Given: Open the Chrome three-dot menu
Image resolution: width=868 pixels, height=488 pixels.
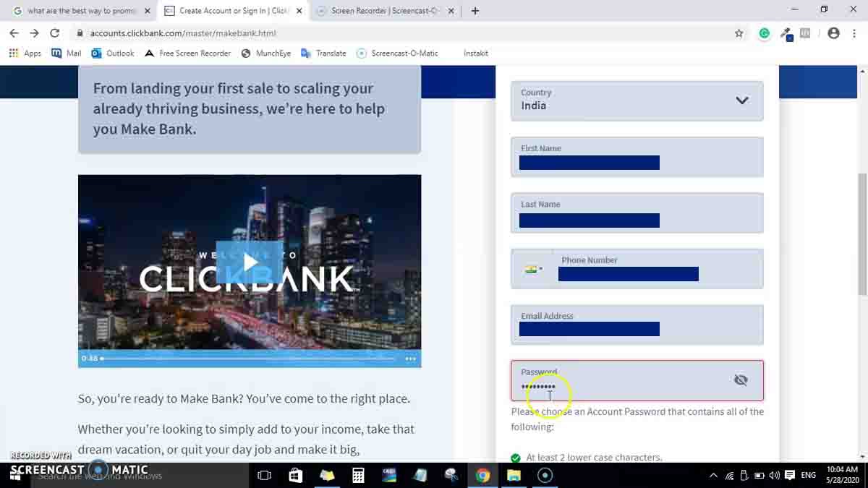Looking at the screenshot, I should [854, 33].
